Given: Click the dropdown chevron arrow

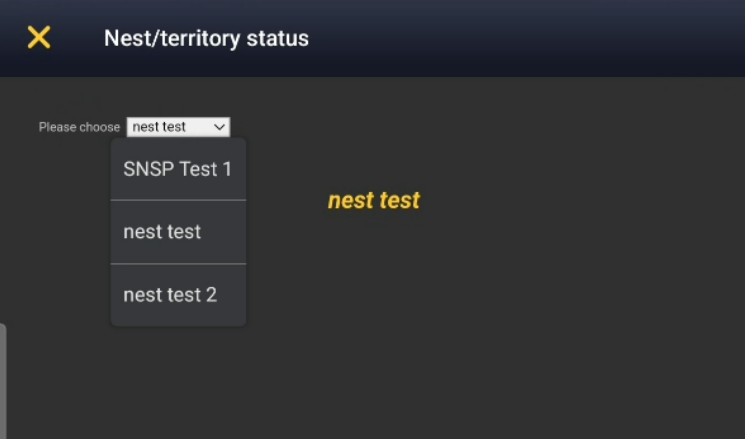Looking at the screenshot, I should coord(219,127).
